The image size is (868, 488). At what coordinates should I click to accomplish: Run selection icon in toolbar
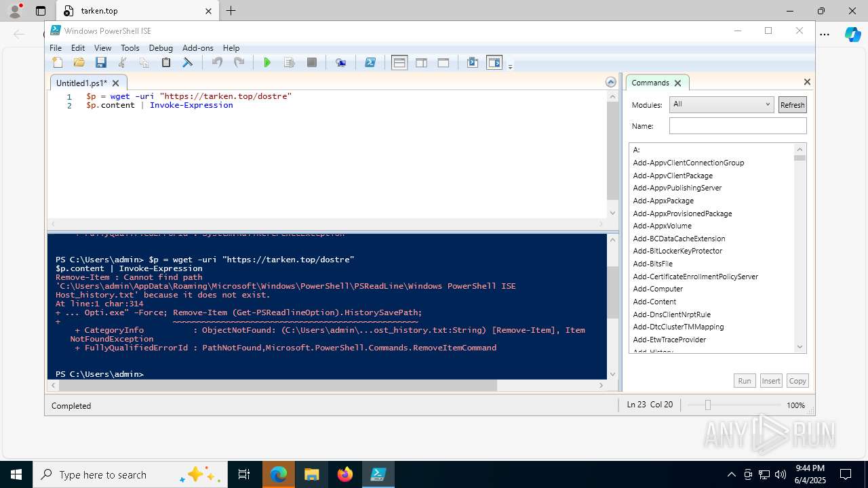click(x=290, y=62)
